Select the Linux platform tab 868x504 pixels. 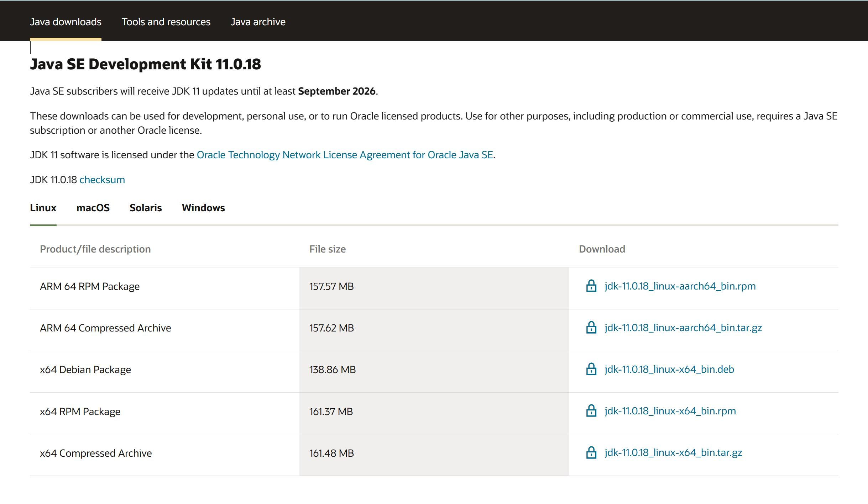(43, 208)
